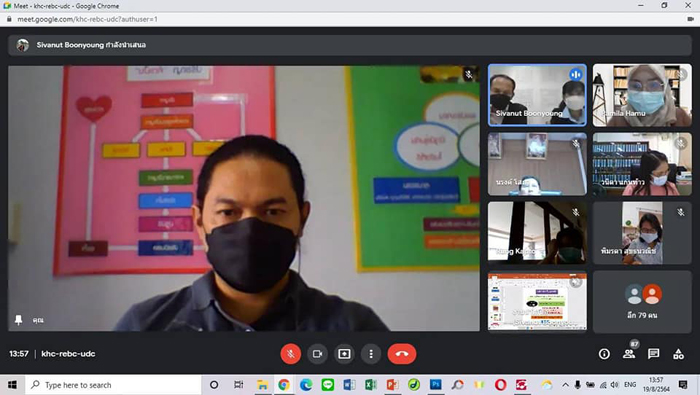The height and width of the screenshot is (395, 700).
Task: Click the address bar URL
Action: tap(88, 19)
